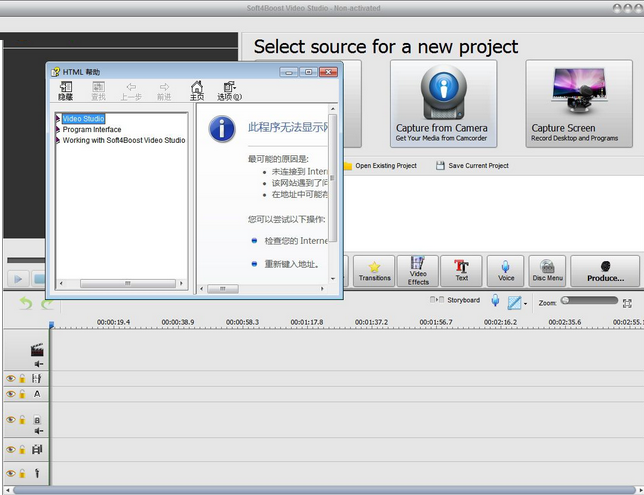Click the B overlay track icon
Viewport: 644px width, 495px height.
pos(37,420)
